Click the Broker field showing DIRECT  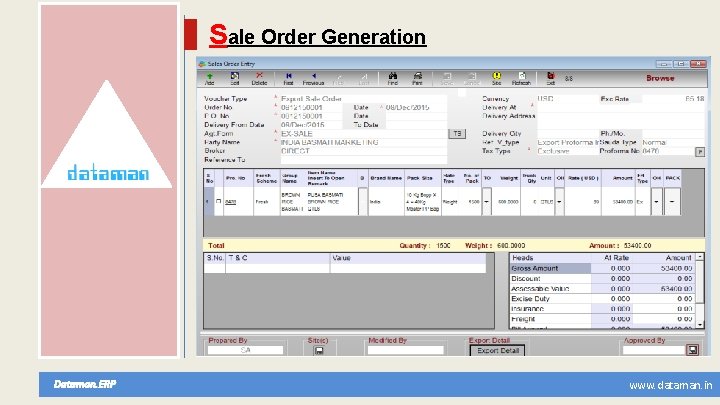point(363,151)
